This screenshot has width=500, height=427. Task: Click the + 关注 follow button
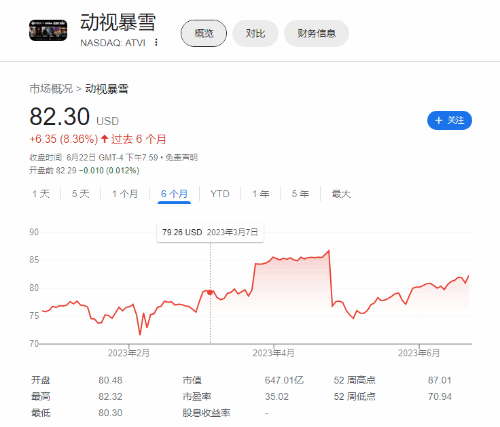(x=449, y=120)
